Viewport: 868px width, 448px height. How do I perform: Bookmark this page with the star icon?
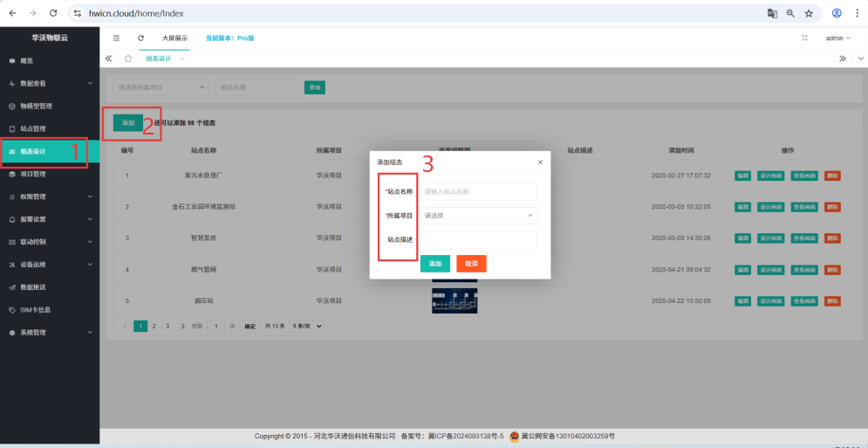tap(809, 13)
